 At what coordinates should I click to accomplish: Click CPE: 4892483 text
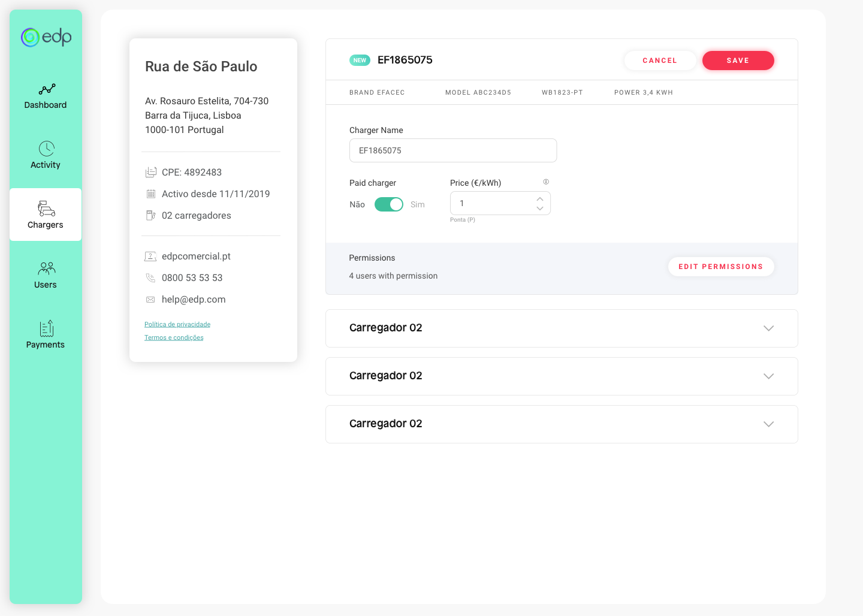192,173
